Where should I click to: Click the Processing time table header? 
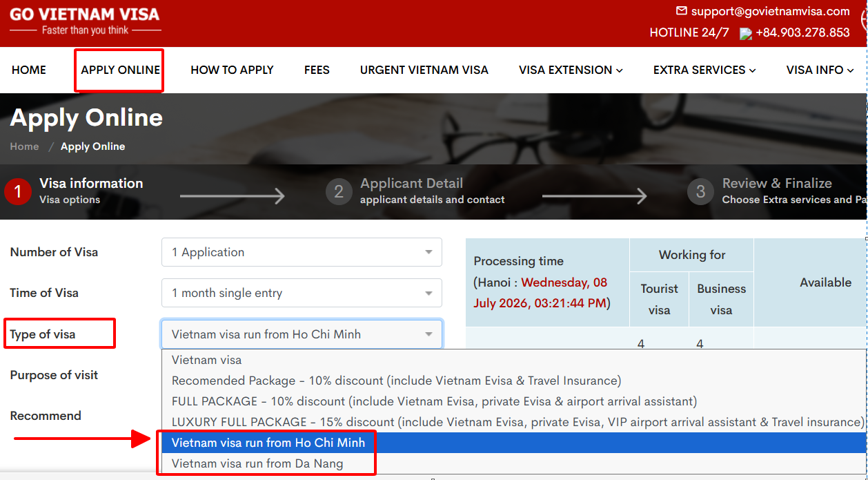[x=547, y=282]
